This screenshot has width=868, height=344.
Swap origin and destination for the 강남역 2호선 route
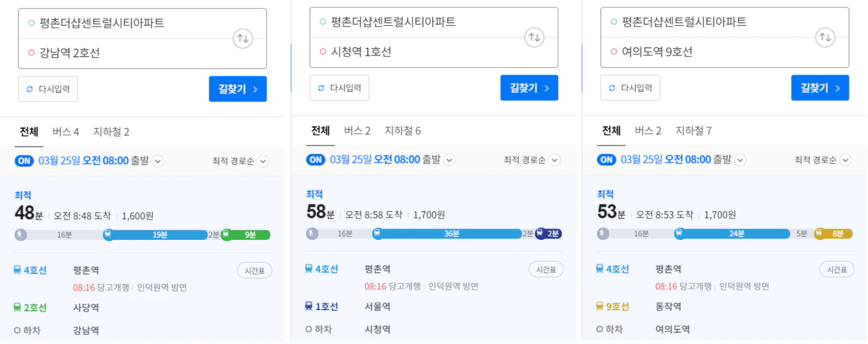coord(243,39)
